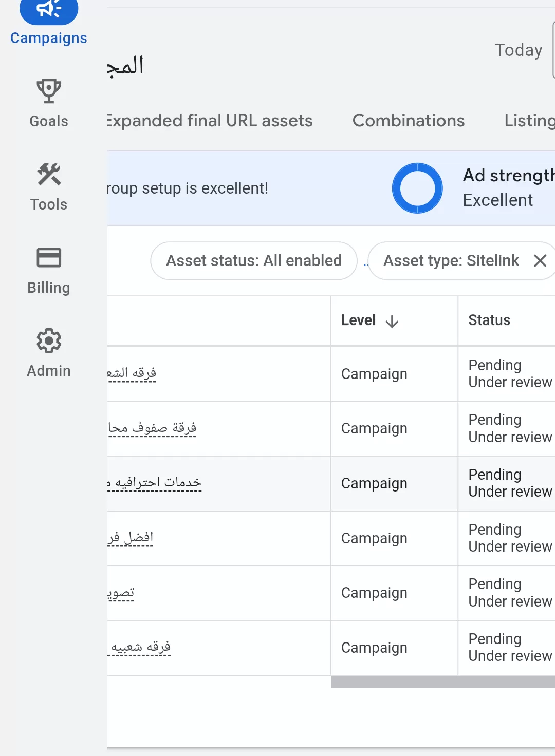Click the Ad strength circle indicator
555x756 pixels.
[x=417, y=188]
